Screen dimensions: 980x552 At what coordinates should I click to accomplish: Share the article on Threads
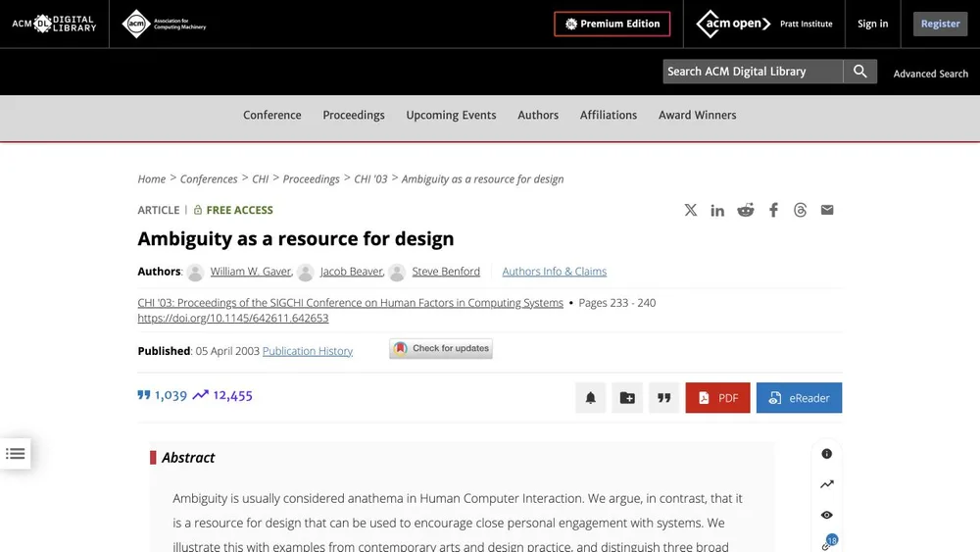(x=800, y=210)
